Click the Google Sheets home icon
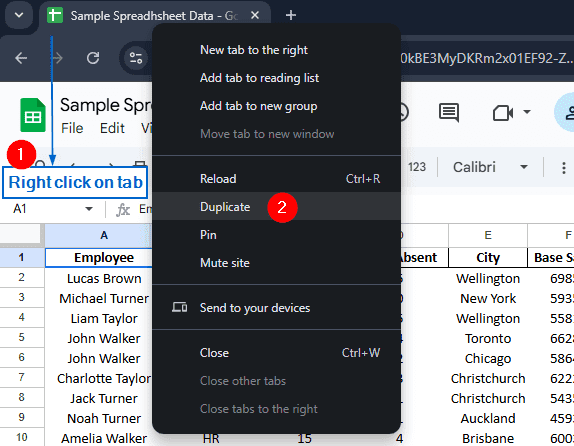Image resolution: width=574 pixels, height=446 pixels. coord(33,115)
